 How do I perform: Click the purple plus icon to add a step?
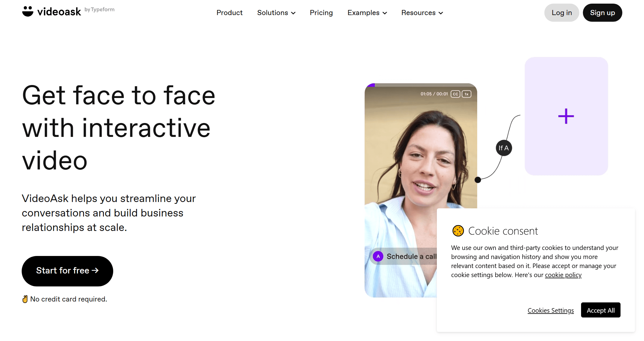[566, 116]
